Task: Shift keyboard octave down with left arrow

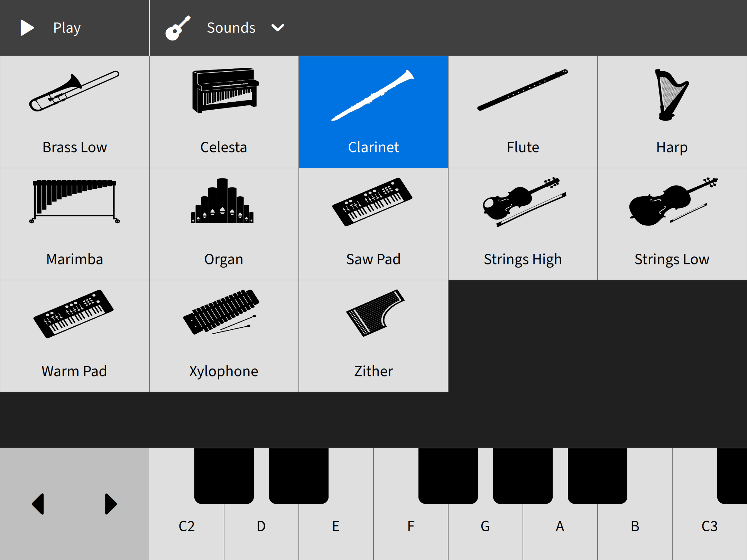Action: (38, 504)
